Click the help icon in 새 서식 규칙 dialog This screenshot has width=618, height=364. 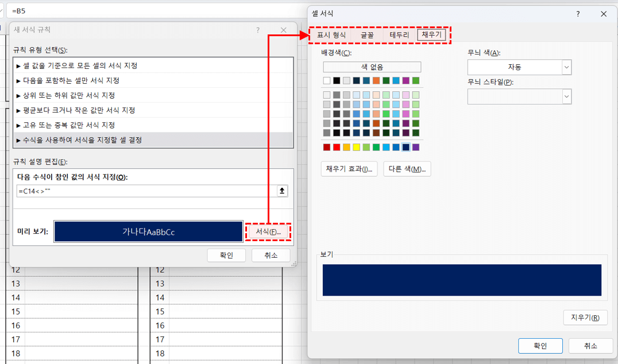[258, 30]
